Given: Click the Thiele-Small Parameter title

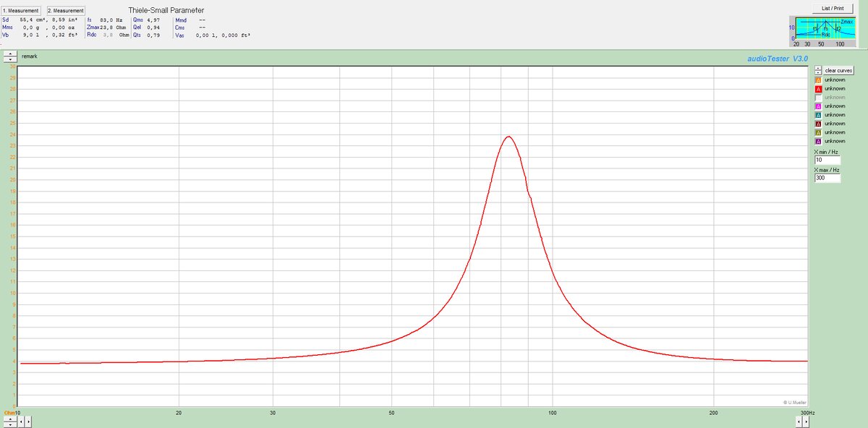Looking at the screenshot, I should pyautogui.click(x=166, y=10).
